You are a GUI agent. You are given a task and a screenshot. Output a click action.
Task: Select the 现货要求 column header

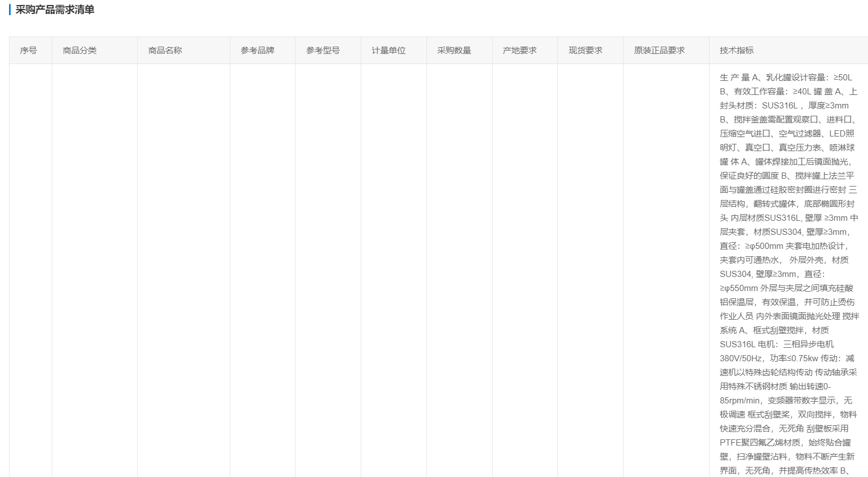pos(585,51)
